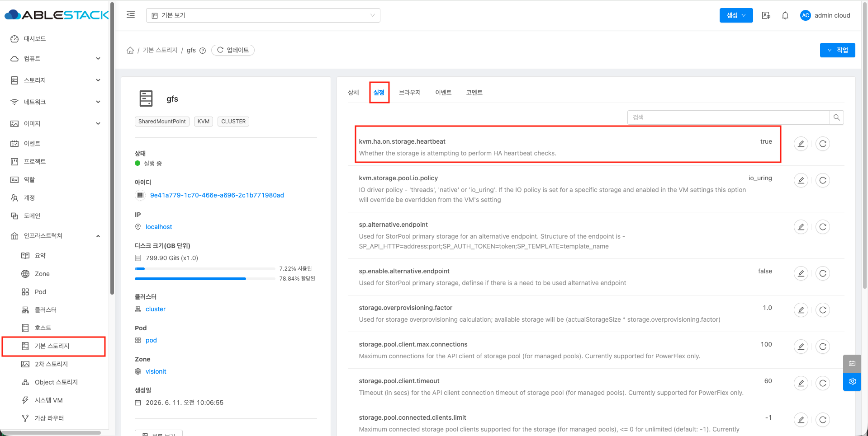Image resolution: width=868 pixels, height=436 pixels.
Task: Open the notifications bell
Action: [x=785, y=15]
